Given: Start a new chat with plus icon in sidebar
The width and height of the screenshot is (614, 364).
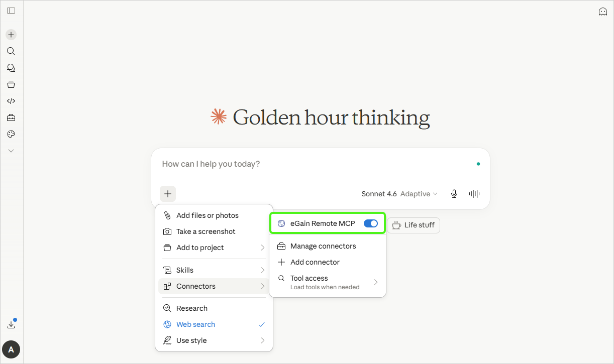Looking at the screenshot, I should click(x=11, y=35).
